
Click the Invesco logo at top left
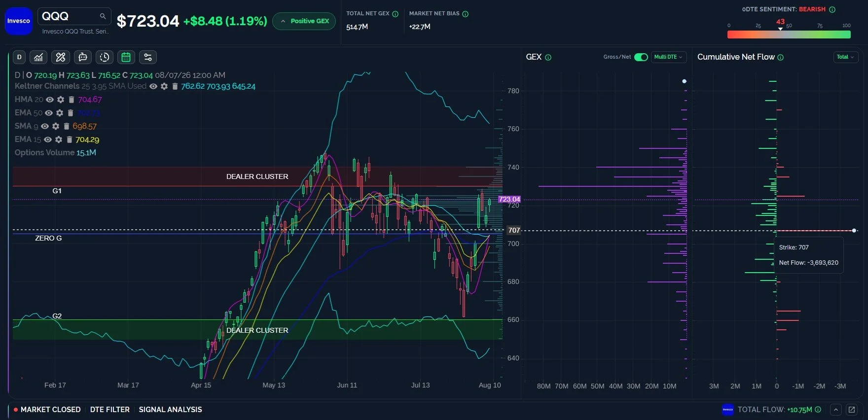[x=19, y=21]
